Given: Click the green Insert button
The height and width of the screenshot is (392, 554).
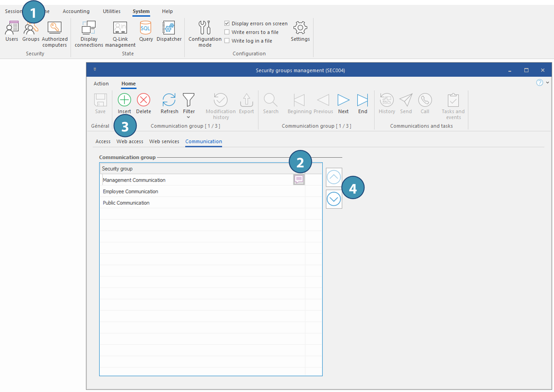Looking at the screenshot, I should tap(124, 103).
